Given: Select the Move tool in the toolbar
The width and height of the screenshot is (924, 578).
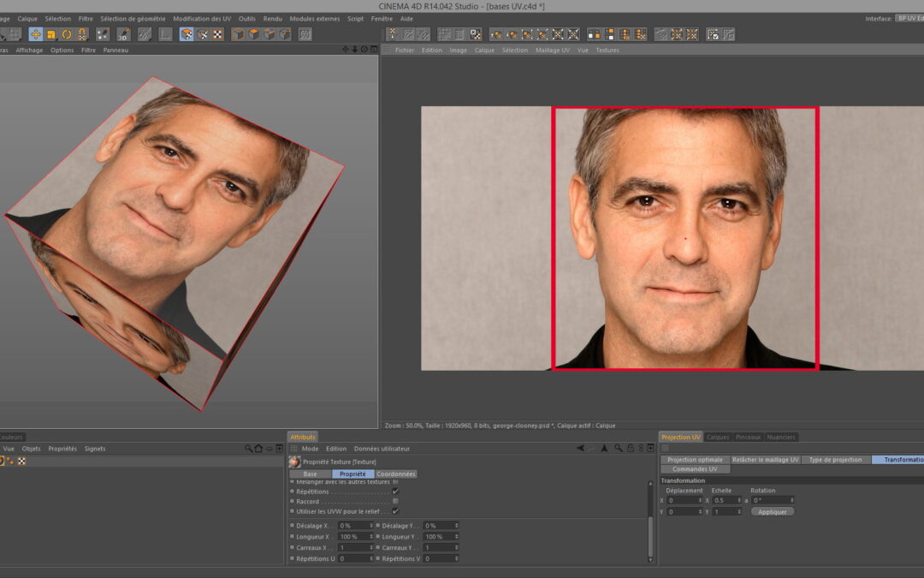Looking at the screenshot, I should pyautogui.click(x=35, y=34).
